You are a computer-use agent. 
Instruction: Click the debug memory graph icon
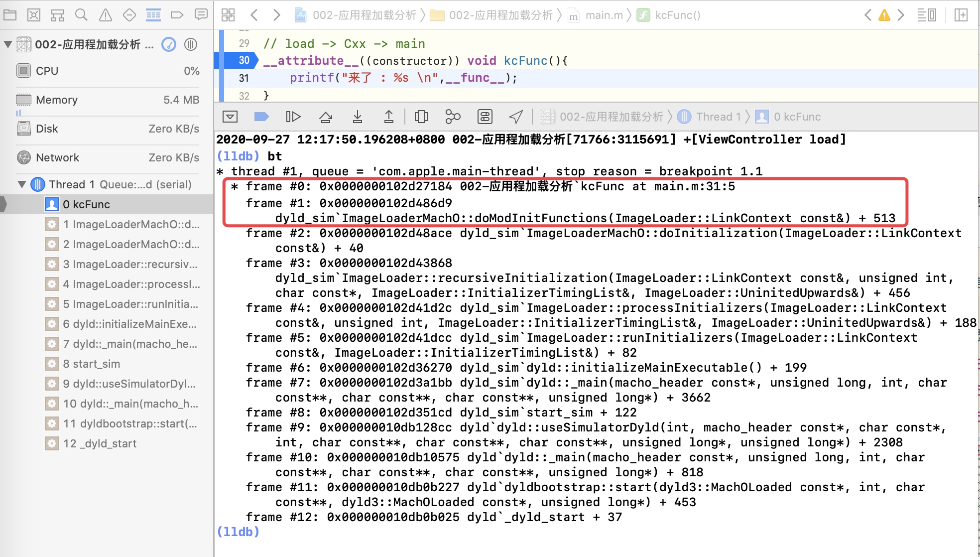coord(452,117)
